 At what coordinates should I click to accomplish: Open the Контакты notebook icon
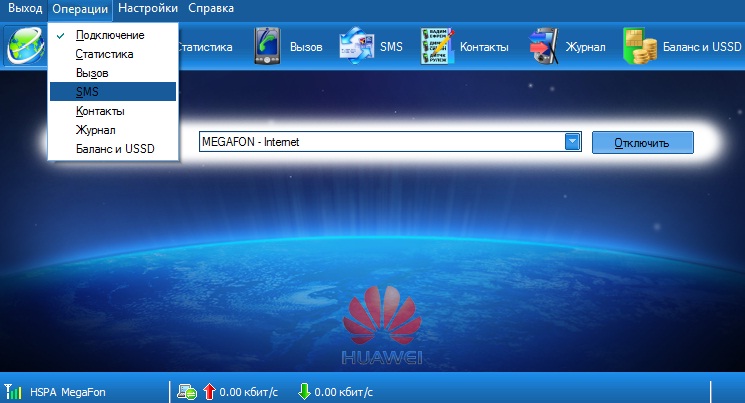click(x=437, y=46)
